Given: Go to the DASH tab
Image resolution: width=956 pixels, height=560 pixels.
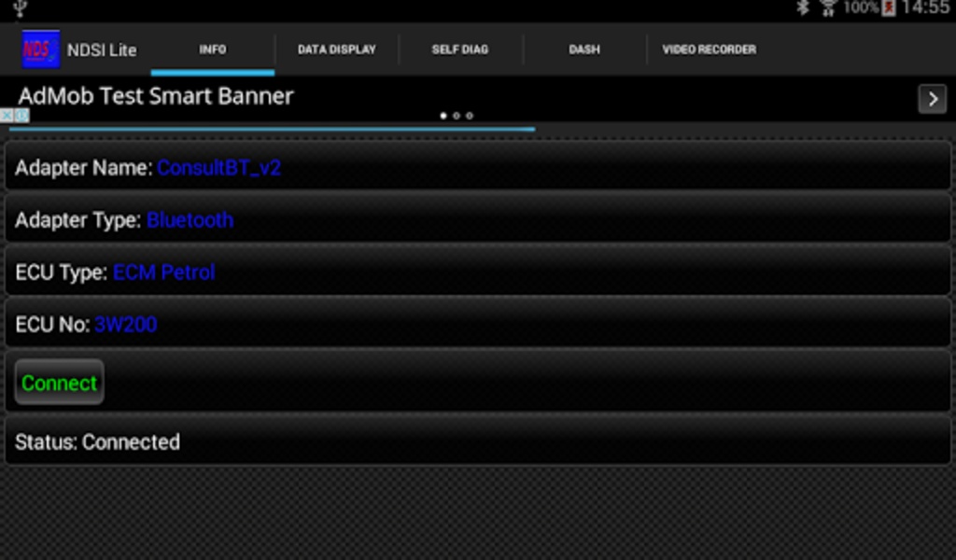Looking at the screenshot, I should point(584,49).
